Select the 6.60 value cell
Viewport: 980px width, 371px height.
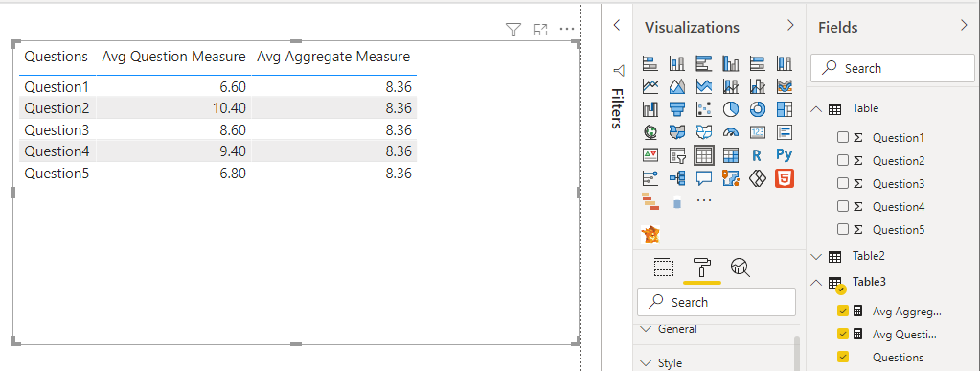(173, 86)
